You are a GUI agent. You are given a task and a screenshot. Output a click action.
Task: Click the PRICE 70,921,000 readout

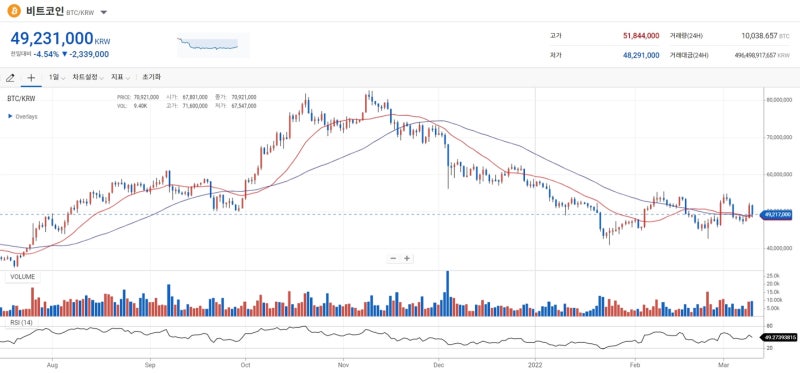138,97
